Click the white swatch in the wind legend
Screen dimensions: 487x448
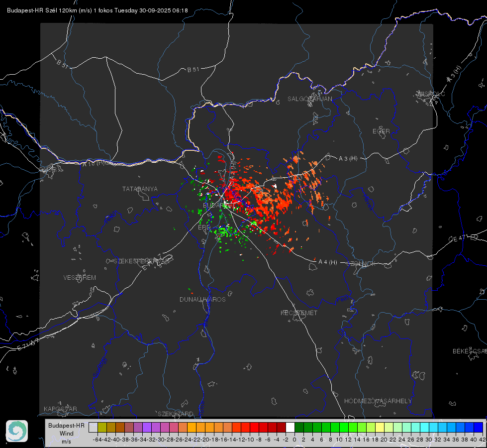290,427
